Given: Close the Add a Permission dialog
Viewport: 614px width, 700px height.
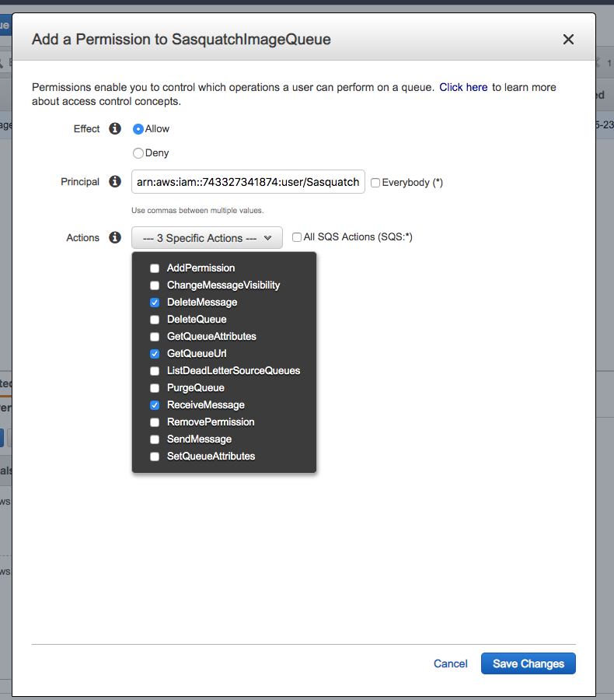Looking at the screenshot, I should (x=568, y=40).
